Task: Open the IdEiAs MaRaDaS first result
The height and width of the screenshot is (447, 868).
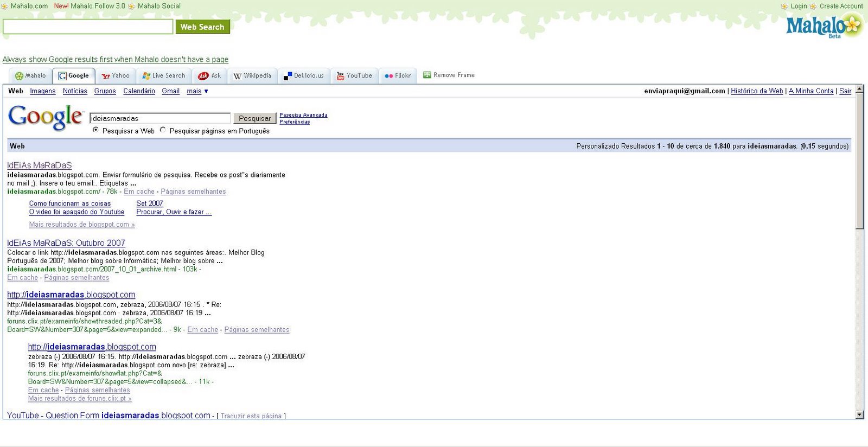Action: point(40,165)
